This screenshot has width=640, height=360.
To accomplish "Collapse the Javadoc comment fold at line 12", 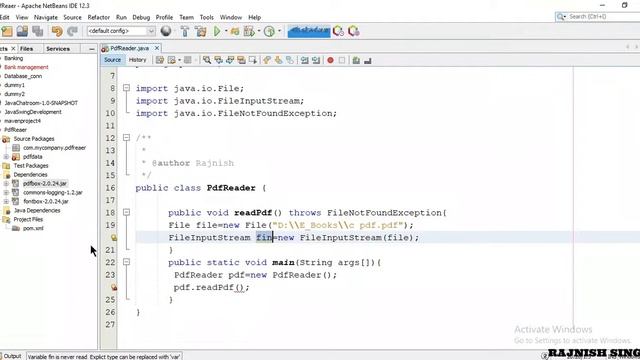I will click(x=127, y=138).
